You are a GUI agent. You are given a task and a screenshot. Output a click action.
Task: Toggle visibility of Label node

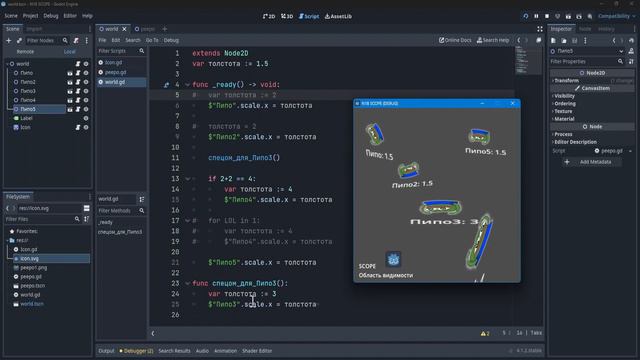(x=86, y=118)
